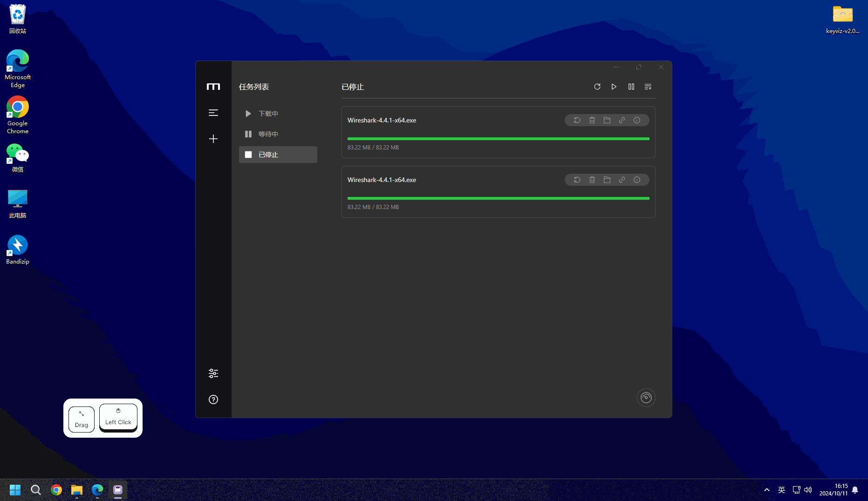The image size is (868, 501).
Task: Expand the hidden system tray icons
Action: click(767, 490)
